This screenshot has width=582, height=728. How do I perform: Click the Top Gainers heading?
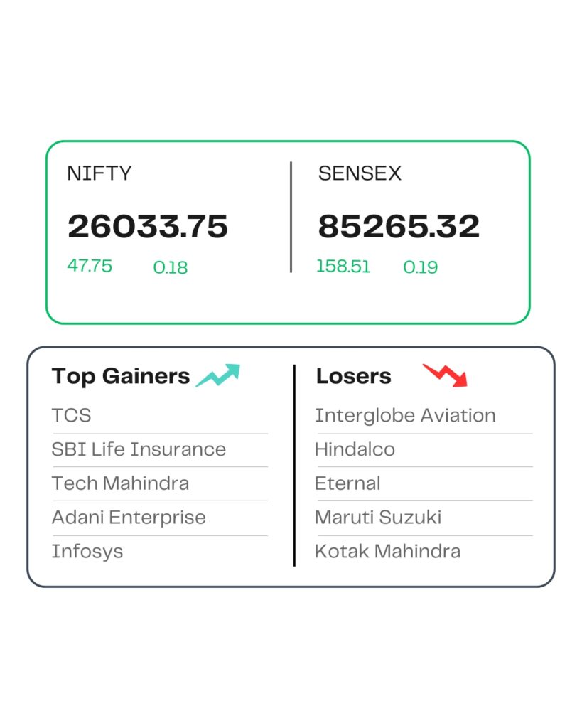(x=120, y=376)
